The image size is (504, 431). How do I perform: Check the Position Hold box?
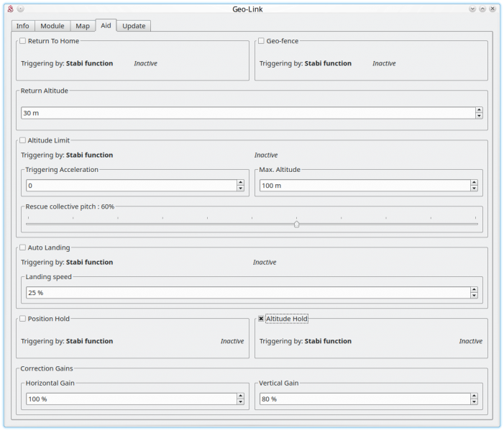23,319
